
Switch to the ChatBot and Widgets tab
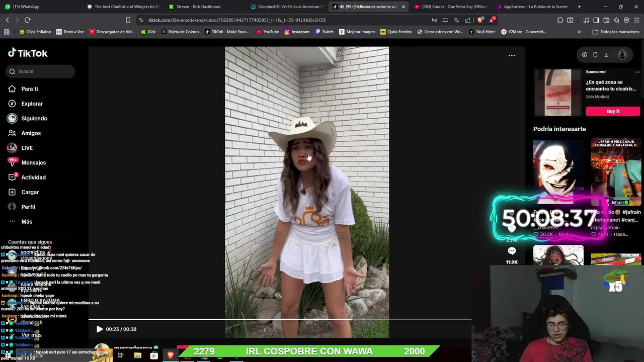click(123, 7)
